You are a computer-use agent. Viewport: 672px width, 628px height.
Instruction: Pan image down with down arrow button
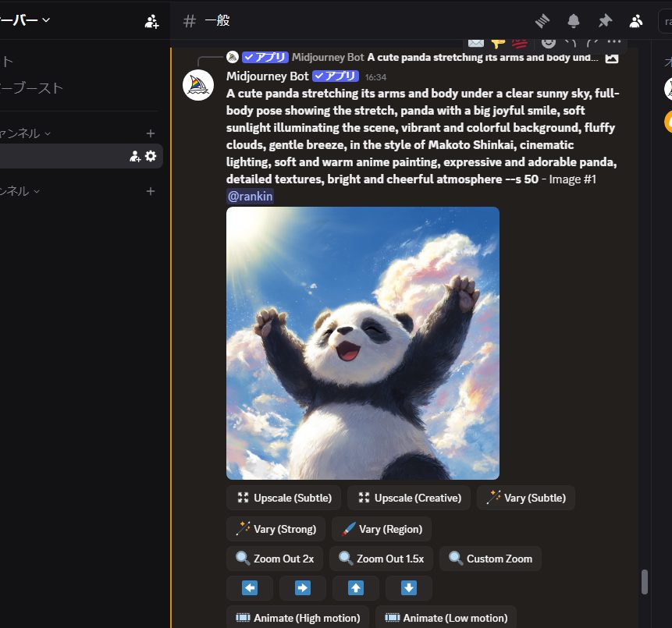pyautogui.click(x=409, y=588)
